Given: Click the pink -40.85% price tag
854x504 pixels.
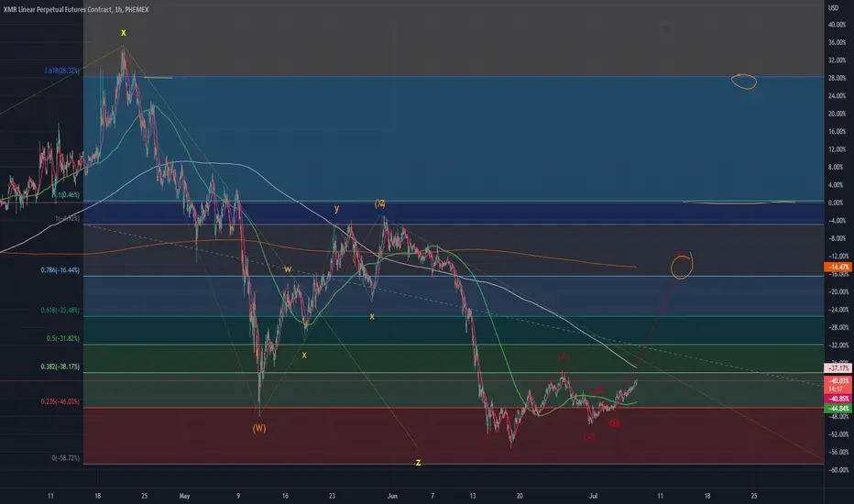Looking at the screenshot, I should point(838,399).
